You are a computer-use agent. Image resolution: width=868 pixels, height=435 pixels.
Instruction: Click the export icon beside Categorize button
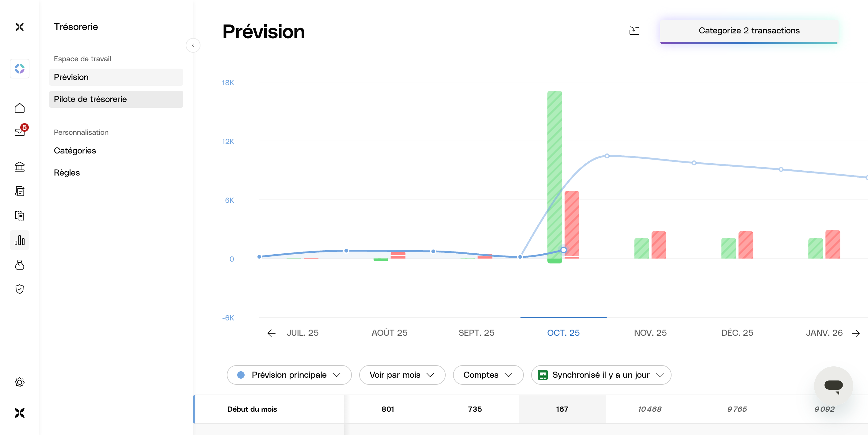pyautogui.click(x=634, y=31)
